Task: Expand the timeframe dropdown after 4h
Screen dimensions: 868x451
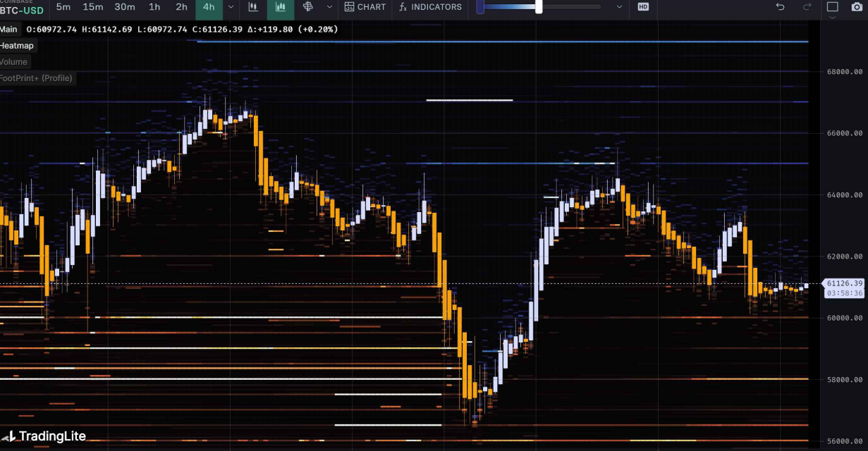Action: [231, 7]
